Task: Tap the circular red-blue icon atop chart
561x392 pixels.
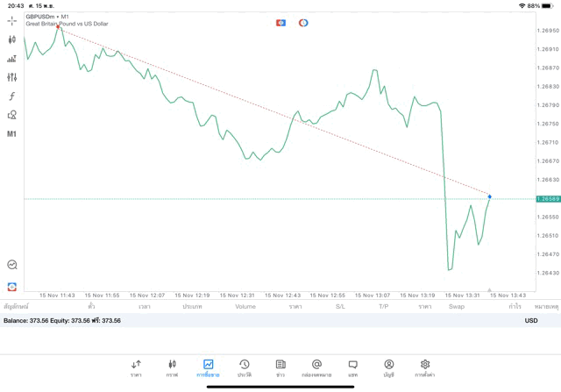Action: tap(303, 22)
